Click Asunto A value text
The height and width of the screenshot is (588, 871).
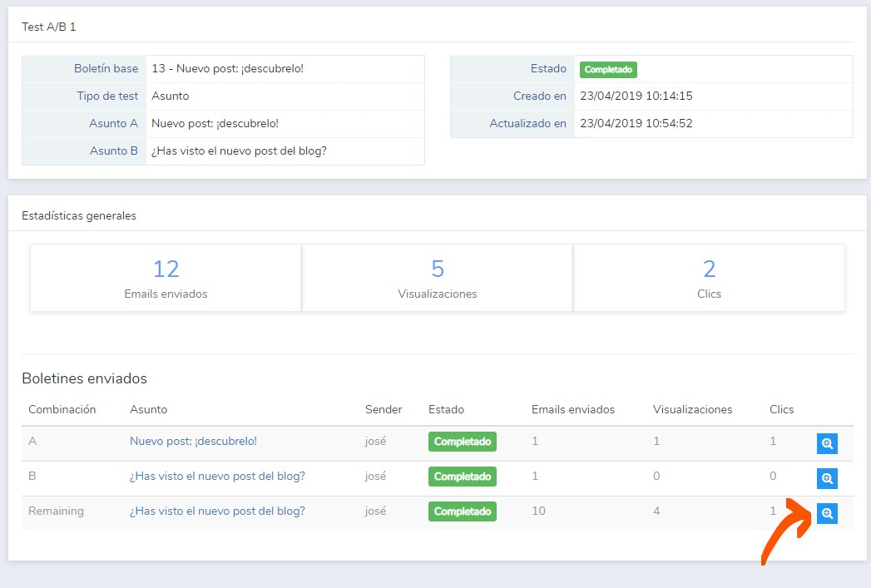click(x=215, y=123)
